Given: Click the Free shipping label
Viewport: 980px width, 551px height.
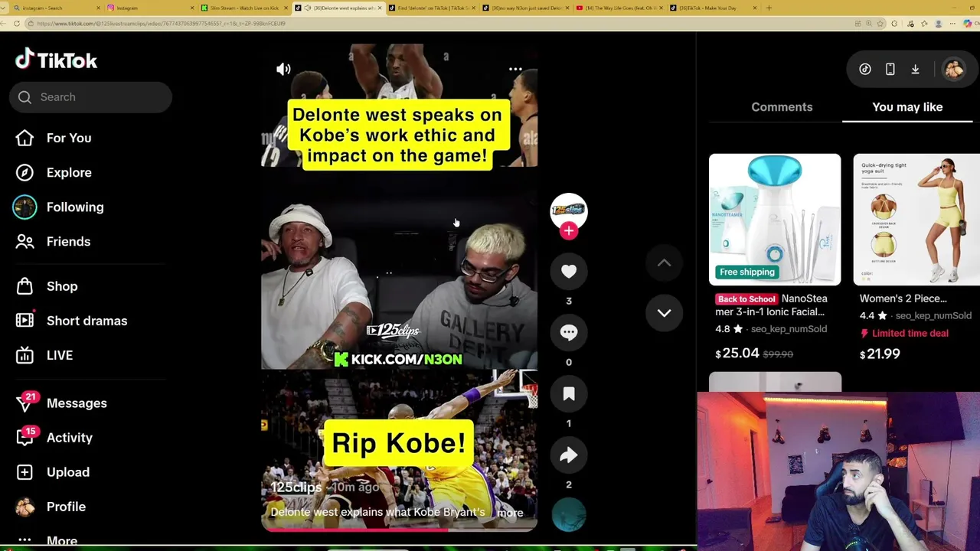Looking at the screenshot, I should click(x=747, y=272).
